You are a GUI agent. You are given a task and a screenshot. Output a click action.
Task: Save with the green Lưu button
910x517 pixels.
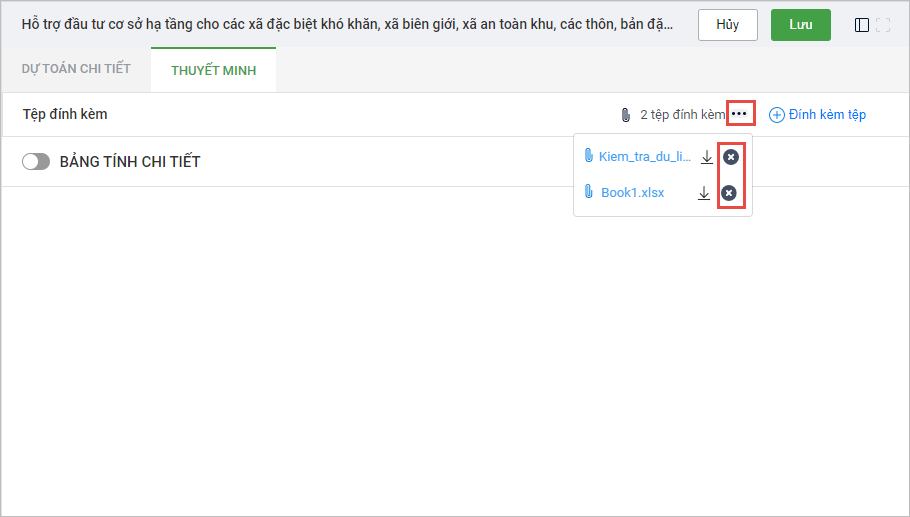pyautogui.click(x=800, y=25)
